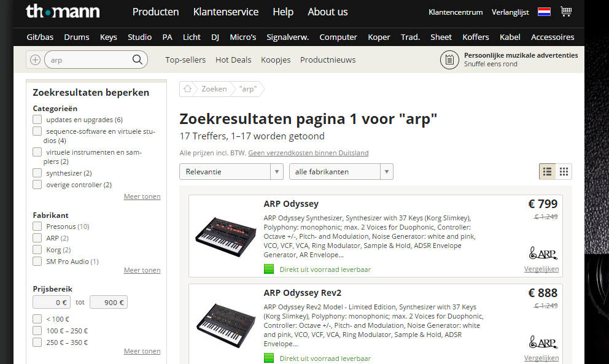
Task: Click Zoeken breadcrumb
Action: click(214, 89)
